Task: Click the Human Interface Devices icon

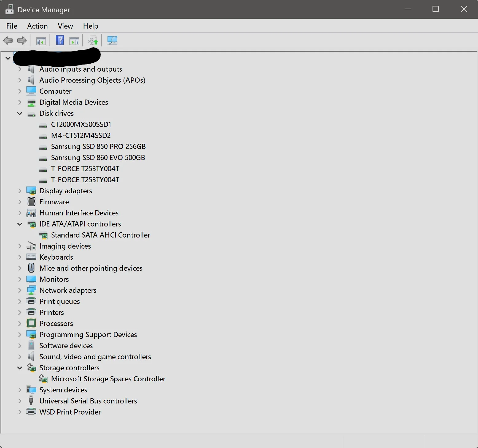Action: 31,213
